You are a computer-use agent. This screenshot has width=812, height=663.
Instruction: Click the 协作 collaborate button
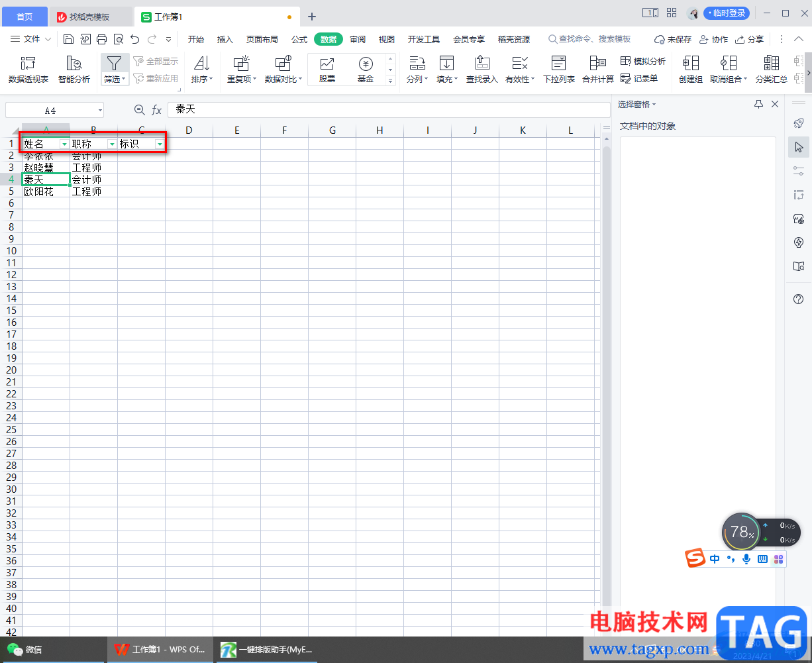(713, 39)
